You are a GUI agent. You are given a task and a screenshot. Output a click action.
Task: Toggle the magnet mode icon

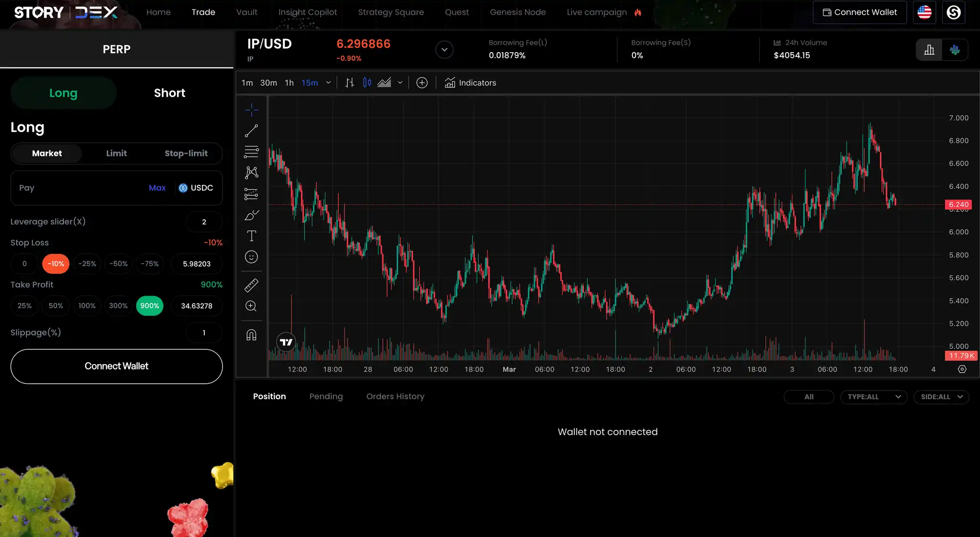pos(251,335)
